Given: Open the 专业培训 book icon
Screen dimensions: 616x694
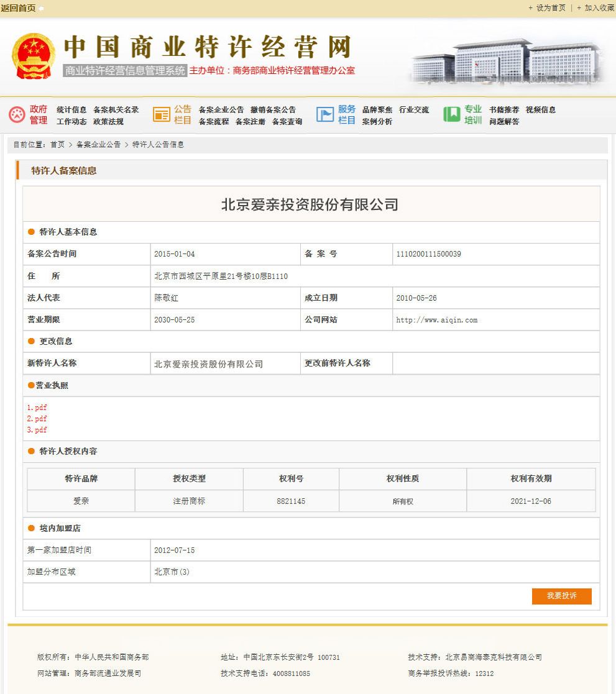Looking at the screenshot, I should pyautogui.click(x=452, y=114).
